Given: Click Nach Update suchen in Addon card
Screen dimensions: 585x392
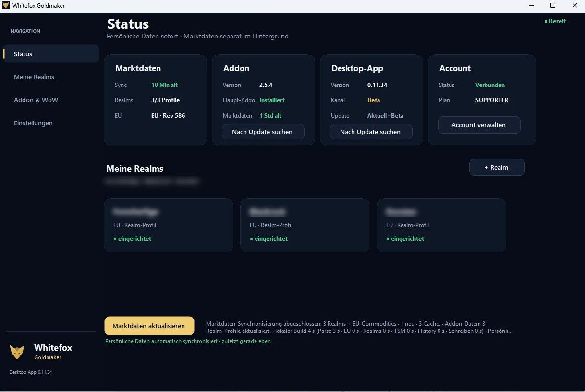Looking at the screenshot, I should [263, 132].
